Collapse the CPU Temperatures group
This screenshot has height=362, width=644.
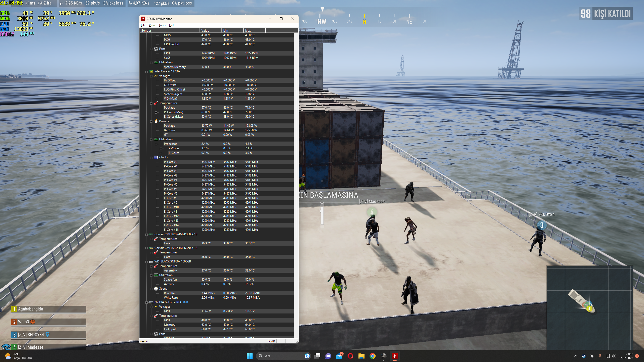click(151, 103)
